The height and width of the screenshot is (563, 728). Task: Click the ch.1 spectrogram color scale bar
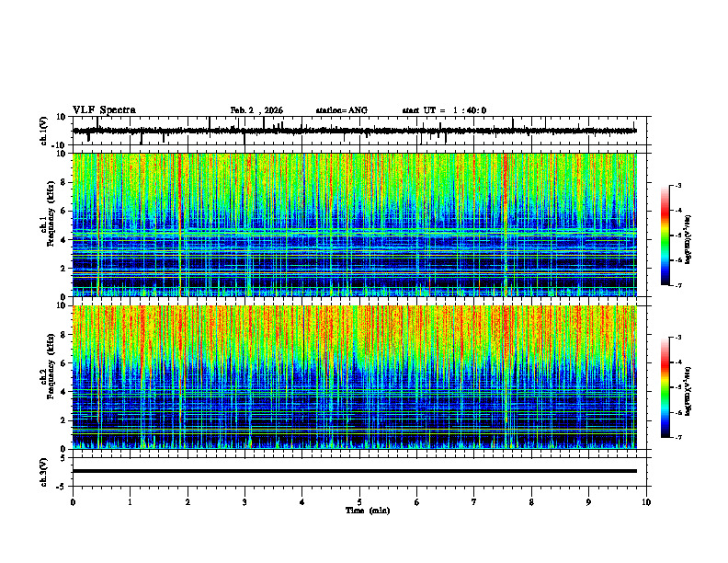point(665,236)
